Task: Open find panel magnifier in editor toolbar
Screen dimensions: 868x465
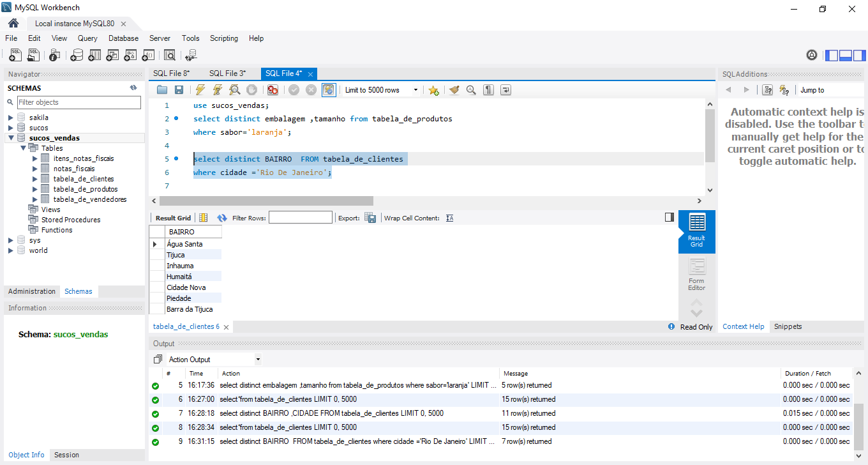Action: [471, 90]
